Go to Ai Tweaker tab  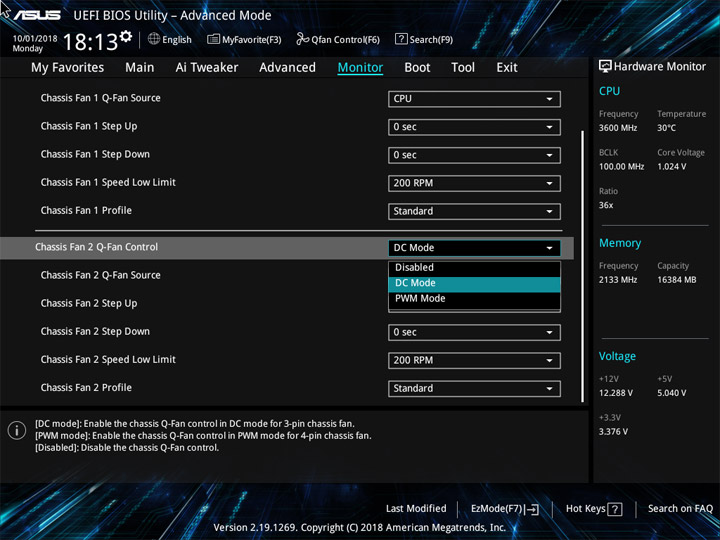pos(207,68)
